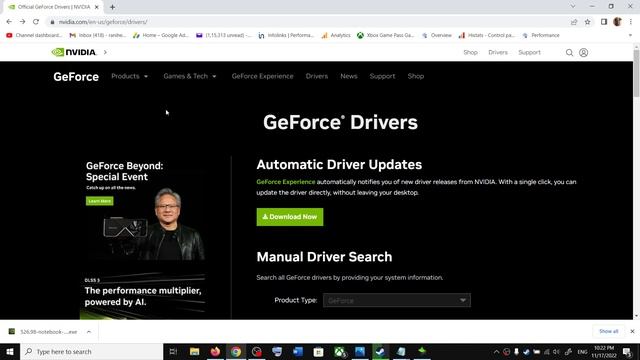Image resolution: width=640 pixels, height=360 pixels.
Task: Expand the Games & Tech dropdown menu
Action: (190, 76)
